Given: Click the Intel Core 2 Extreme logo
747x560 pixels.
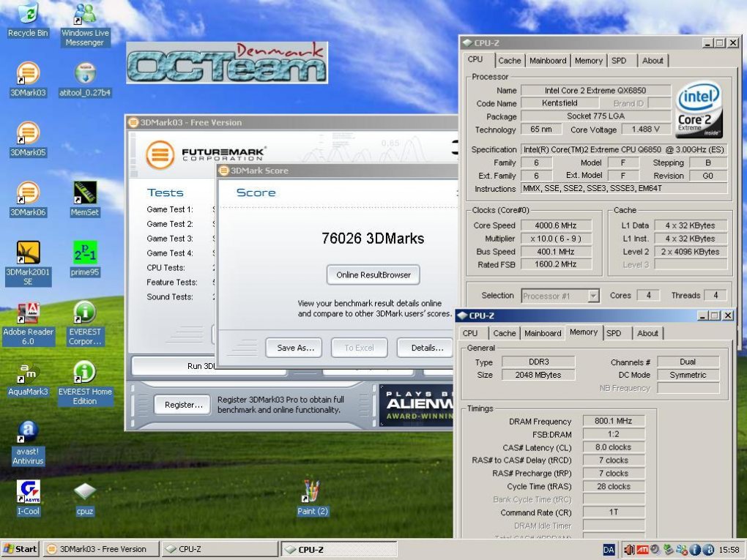Looking at the screenshot, I should (x=698, y=110).
